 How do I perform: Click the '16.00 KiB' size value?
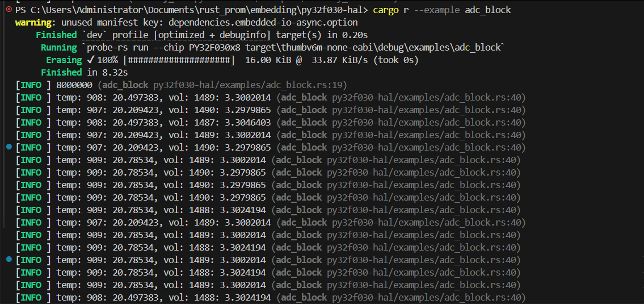coord(268,60)
